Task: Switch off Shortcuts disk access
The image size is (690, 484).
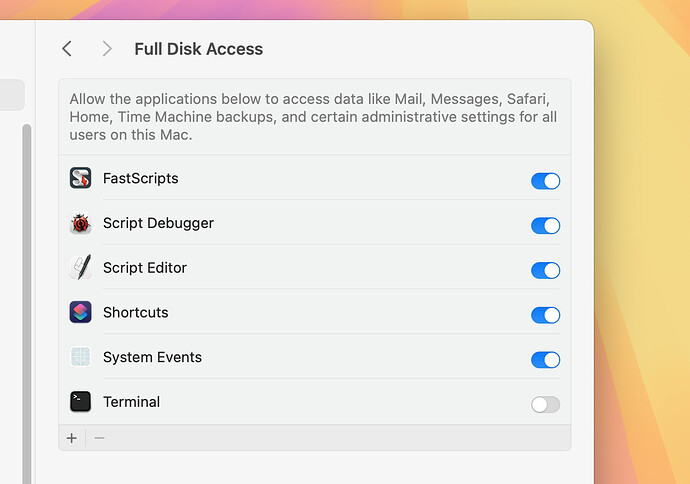Action: [x=545, y=315]
